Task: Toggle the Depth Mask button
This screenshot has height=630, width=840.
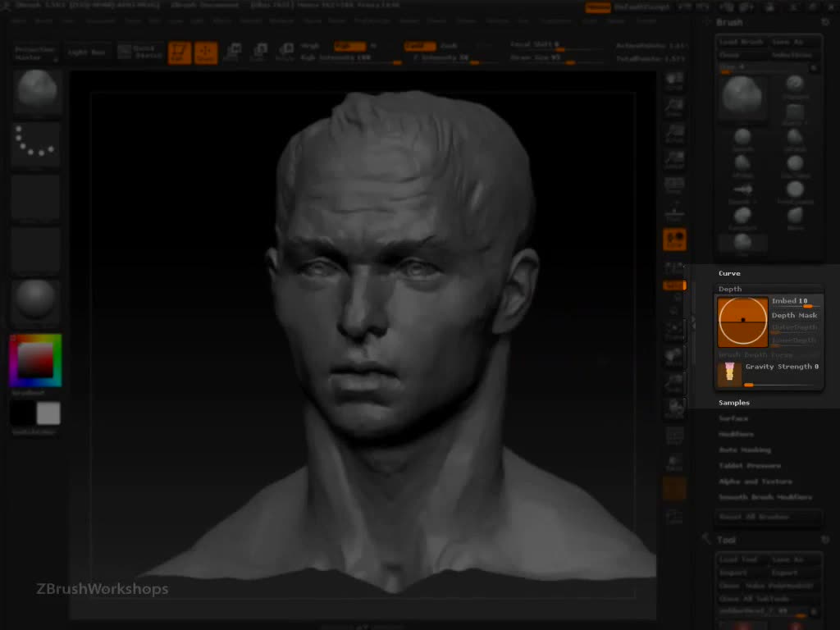Action: (x=796, y=316)
